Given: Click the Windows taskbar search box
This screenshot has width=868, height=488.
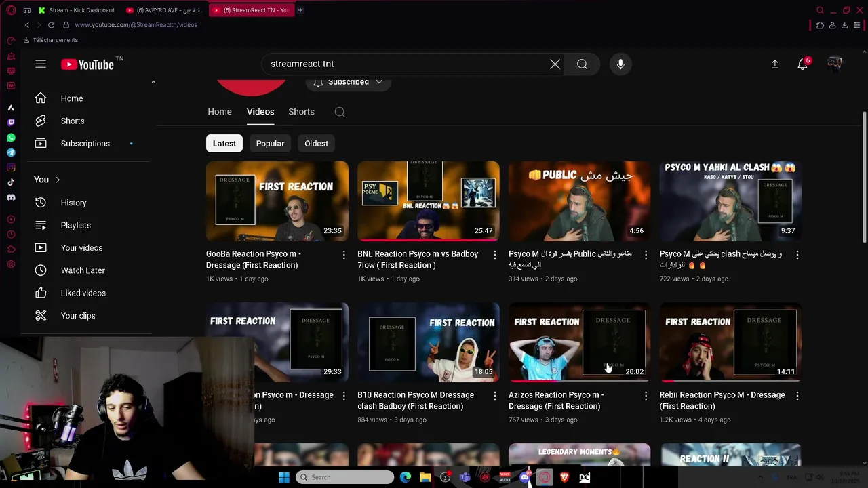Looking at the screenshot, I should pyautogui.click(x=344, y=477).
